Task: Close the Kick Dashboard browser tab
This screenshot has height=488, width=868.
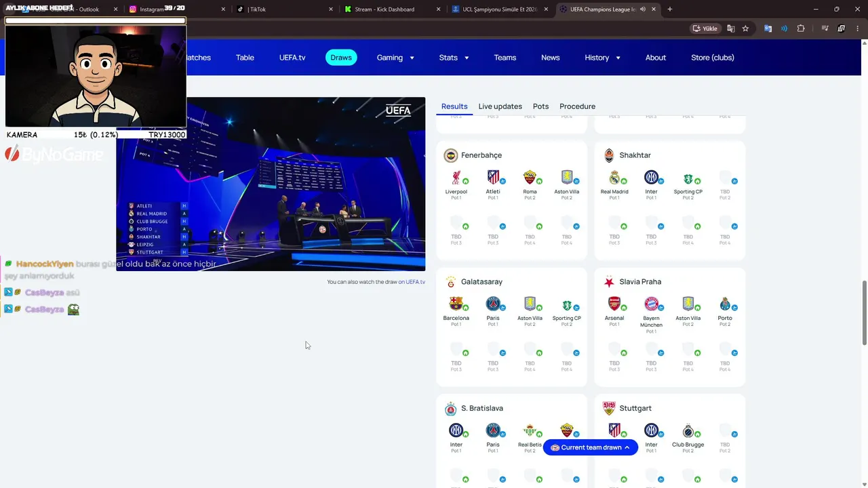Action: click(439, 9)
